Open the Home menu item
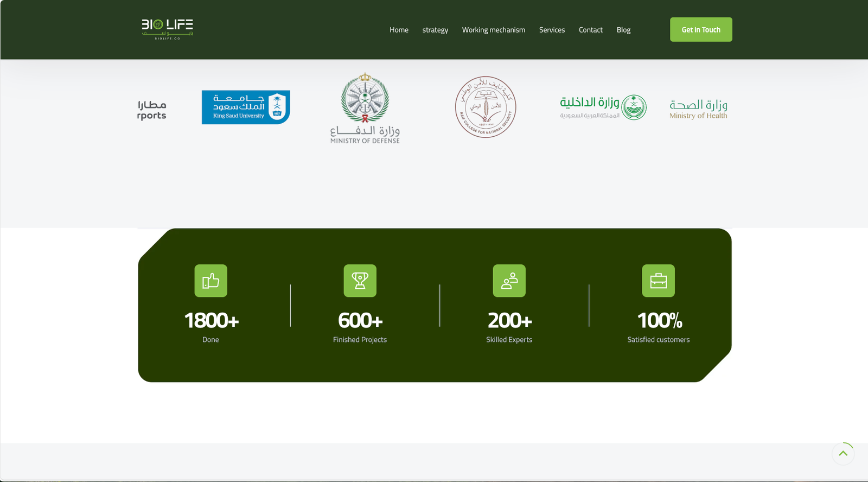868x482 pixels. pyautogui.click(x=399, y=30)
